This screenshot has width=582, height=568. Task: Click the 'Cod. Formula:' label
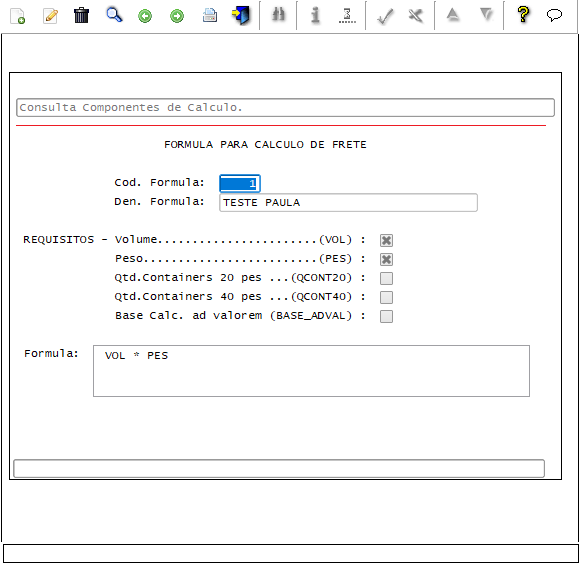(159, 183)
